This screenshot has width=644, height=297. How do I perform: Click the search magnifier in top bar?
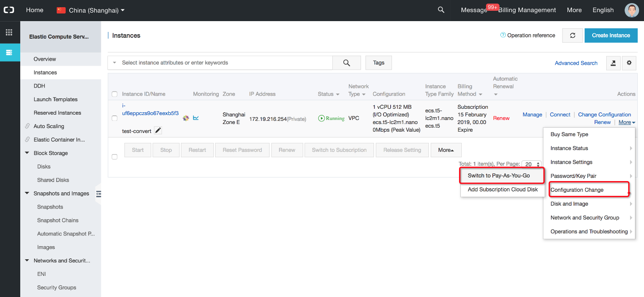coord(441,10)
